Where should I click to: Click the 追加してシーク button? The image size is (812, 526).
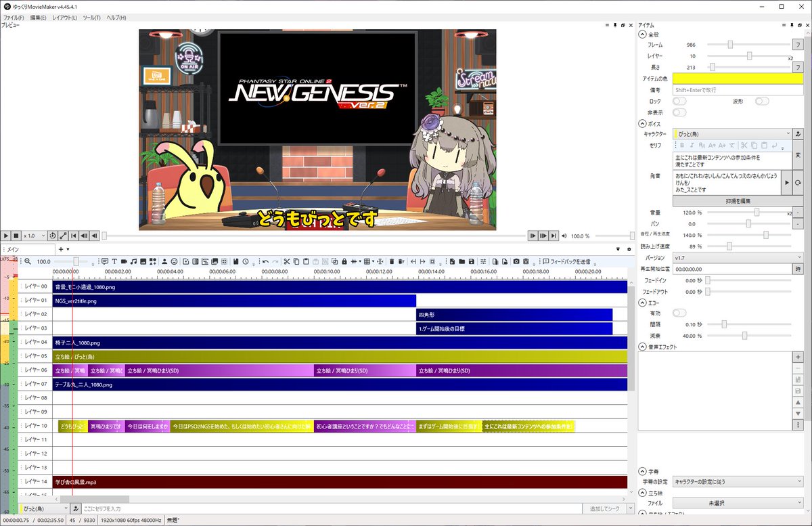click(605, 508)
